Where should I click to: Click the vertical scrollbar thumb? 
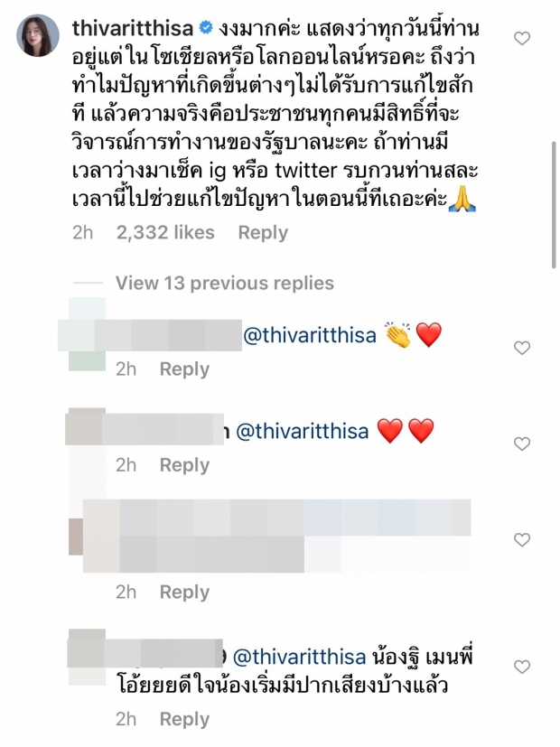coord(554,205)
